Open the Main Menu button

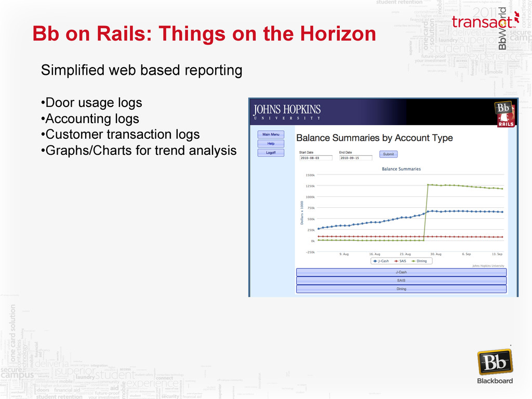click(271, 135)
